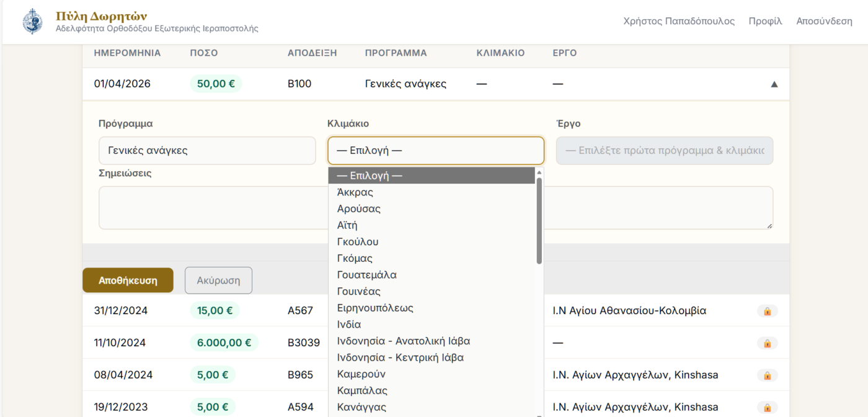Select the — Επιλογή — placeholder option
The width and height of the screenshot is (868, 417).
[x=370, y=176]
